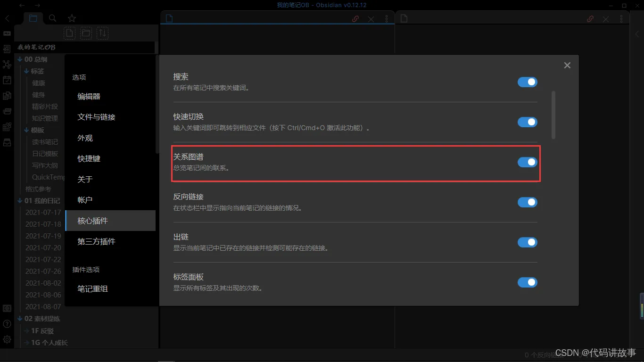Open the 格式参考 note
644x362 pixels.
(x=38, y=189)
